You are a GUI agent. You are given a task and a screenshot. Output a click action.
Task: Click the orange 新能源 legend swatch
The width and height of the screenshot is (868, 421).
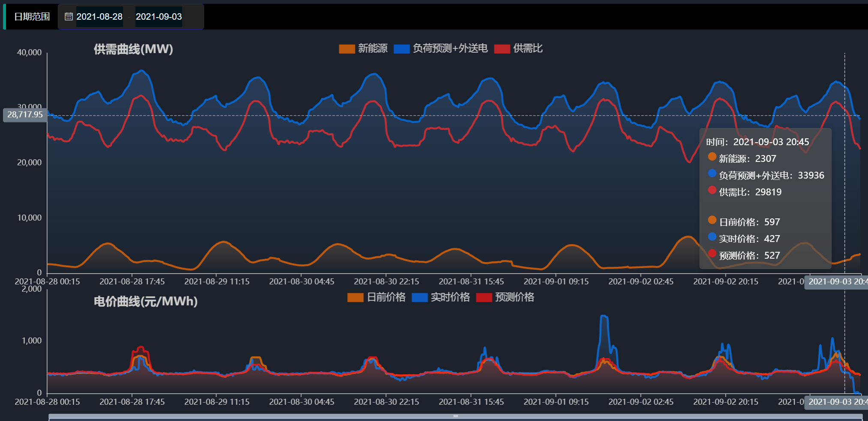347,49
